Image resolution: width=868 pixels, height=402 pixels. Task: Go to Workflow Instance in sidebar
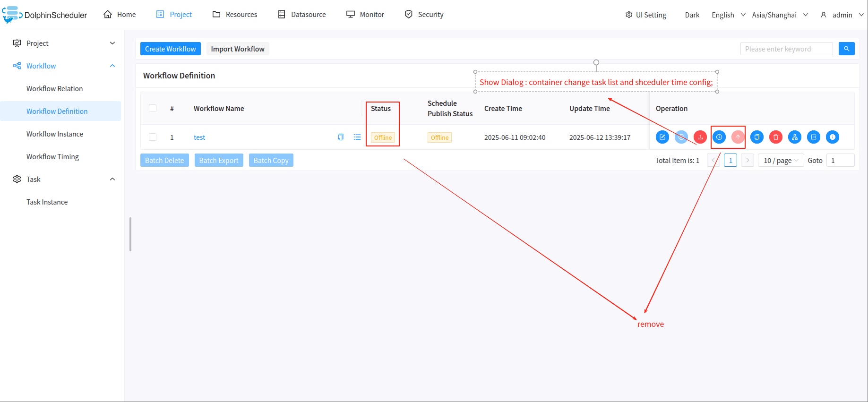(55, 134)
